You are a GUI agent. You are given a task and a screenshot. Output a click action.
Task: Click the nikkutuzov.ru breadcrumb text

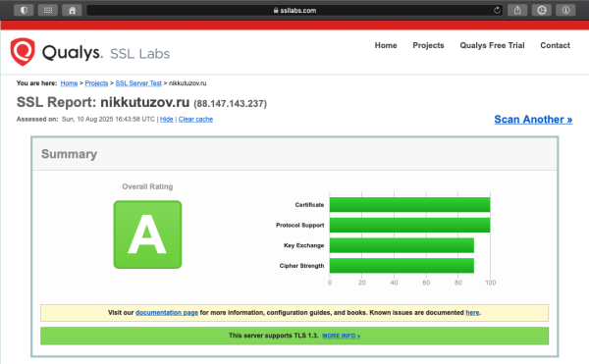tap(187, 83)
